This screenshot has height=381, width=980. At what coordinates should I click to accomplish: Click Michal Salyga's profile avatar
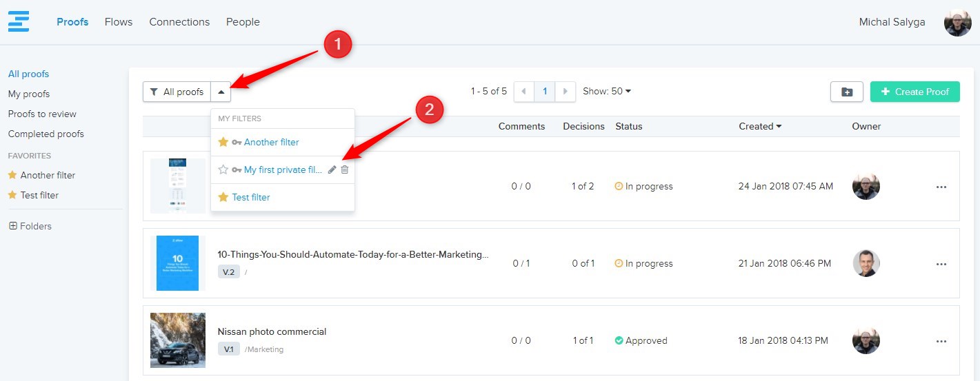pos(957,23)
